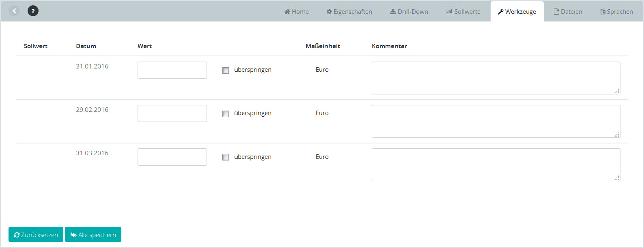Click the Kommentar box for 31.01.2016

coord(495,78)
